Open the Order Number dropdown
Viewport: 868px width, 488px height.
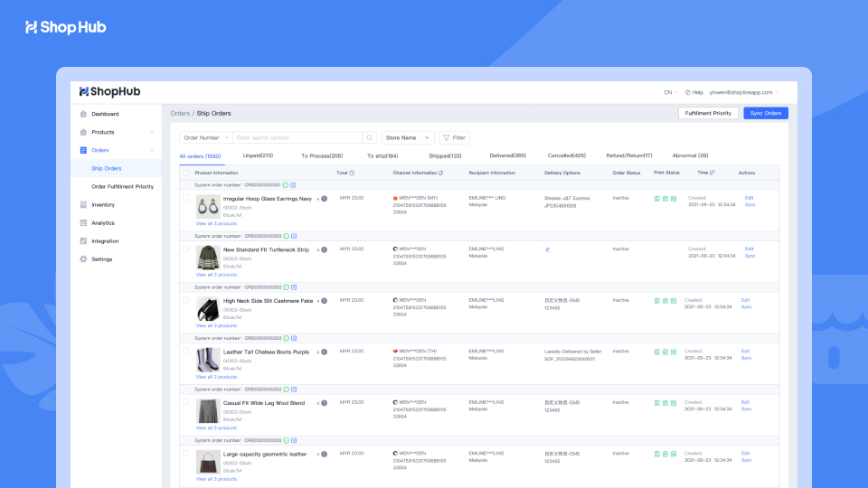click(x=204, y=138)
